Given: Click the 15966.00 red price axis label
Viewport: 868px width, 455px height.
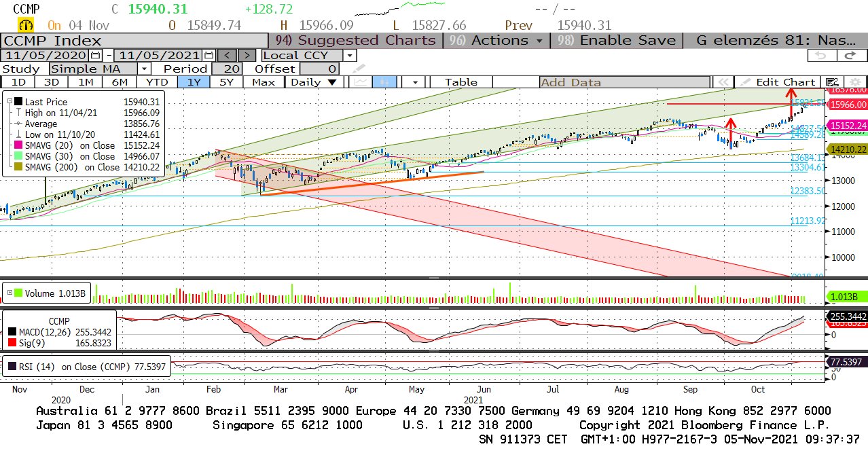Looking at the screenshot, I should [x=848, y=105].
